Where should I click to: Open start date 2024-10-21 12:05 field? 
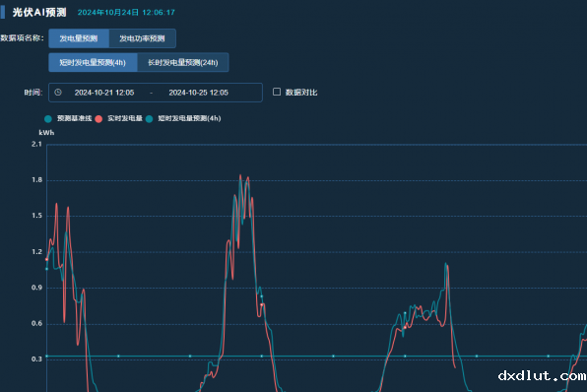click(x=104, y=93)
